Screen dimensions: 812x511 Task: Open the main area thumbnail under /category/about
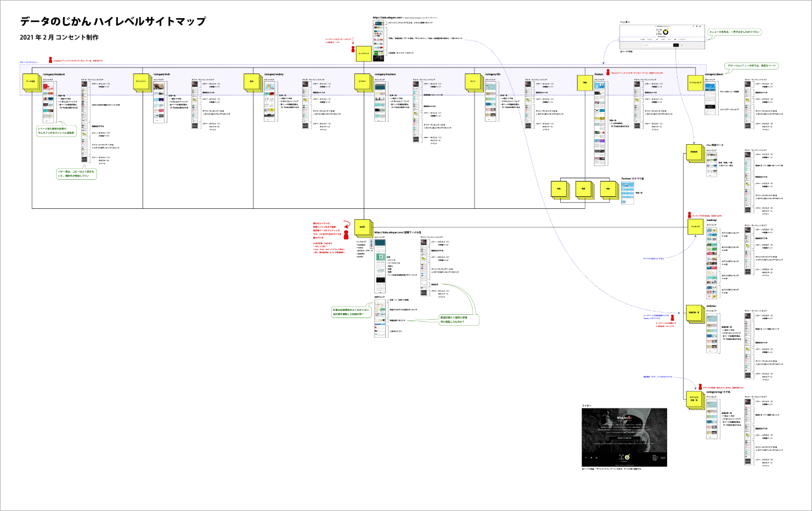pos(710,99)
